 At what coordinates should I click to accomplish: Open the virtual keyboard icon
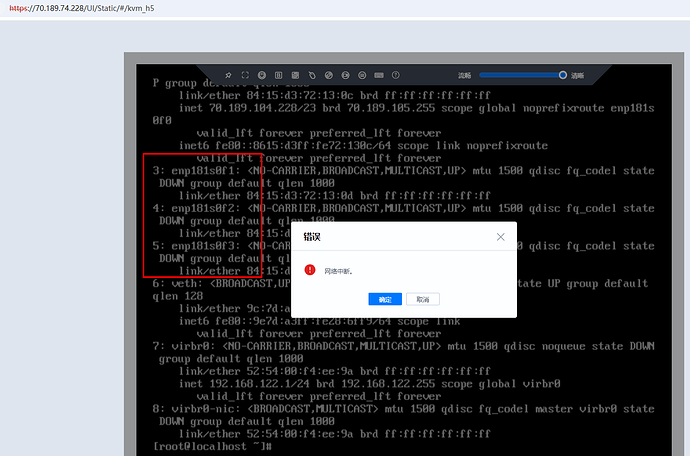378,75
